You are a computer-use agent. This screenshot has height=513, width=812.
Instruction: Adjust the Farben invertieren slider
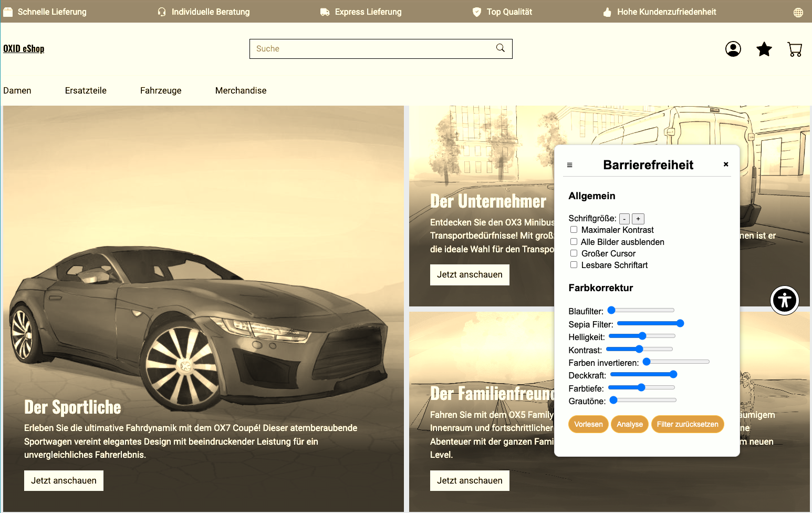coord(676,362)
